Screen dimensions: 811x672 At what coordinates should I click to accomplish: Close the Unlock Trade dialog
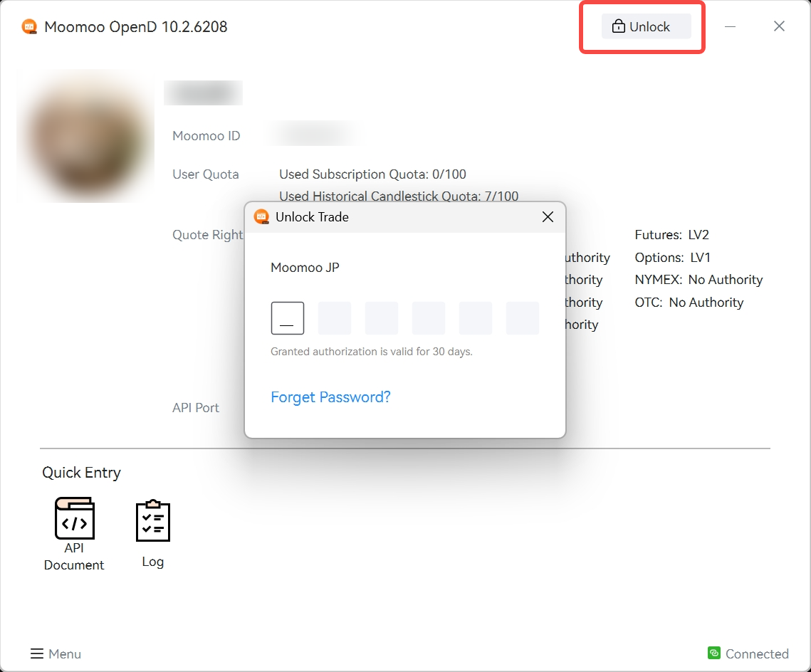tap(548, 217)
